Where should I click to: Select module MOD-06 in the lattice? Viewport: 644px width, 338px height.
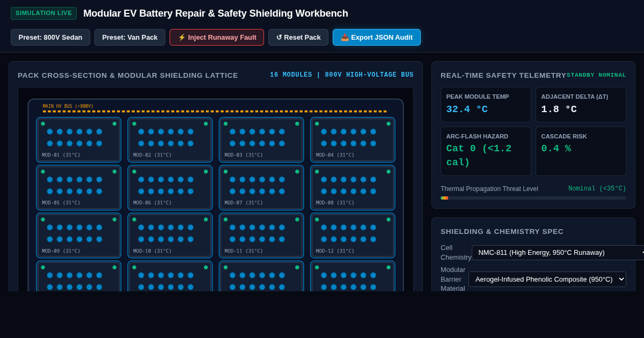170,188
